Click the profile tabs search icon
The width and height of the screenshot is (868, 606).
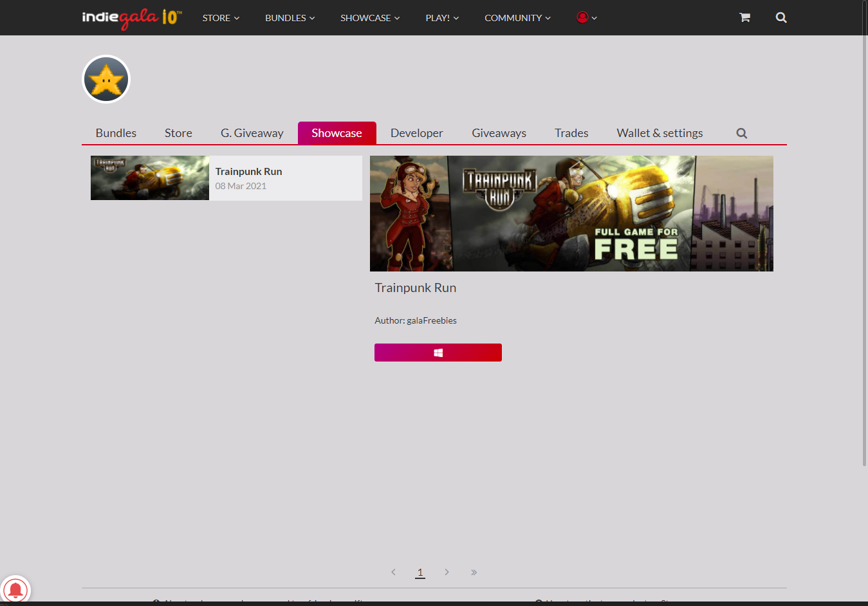(742, 133)
